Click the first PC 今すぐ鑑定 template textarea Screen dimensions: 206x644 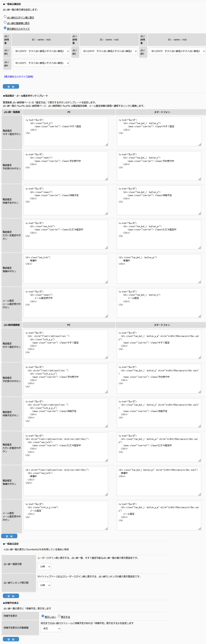66,131
